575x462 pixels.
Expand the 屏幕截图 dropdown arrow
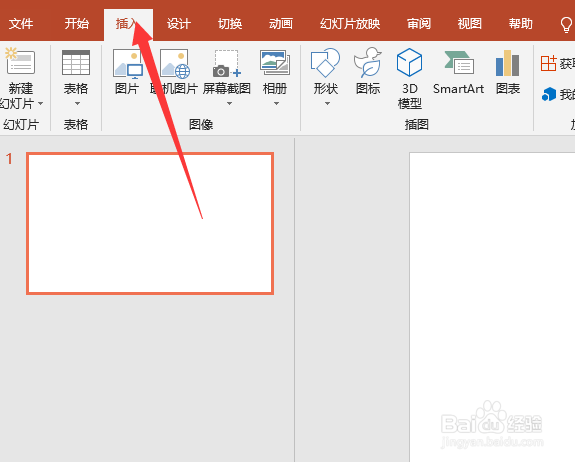[229, 104]
